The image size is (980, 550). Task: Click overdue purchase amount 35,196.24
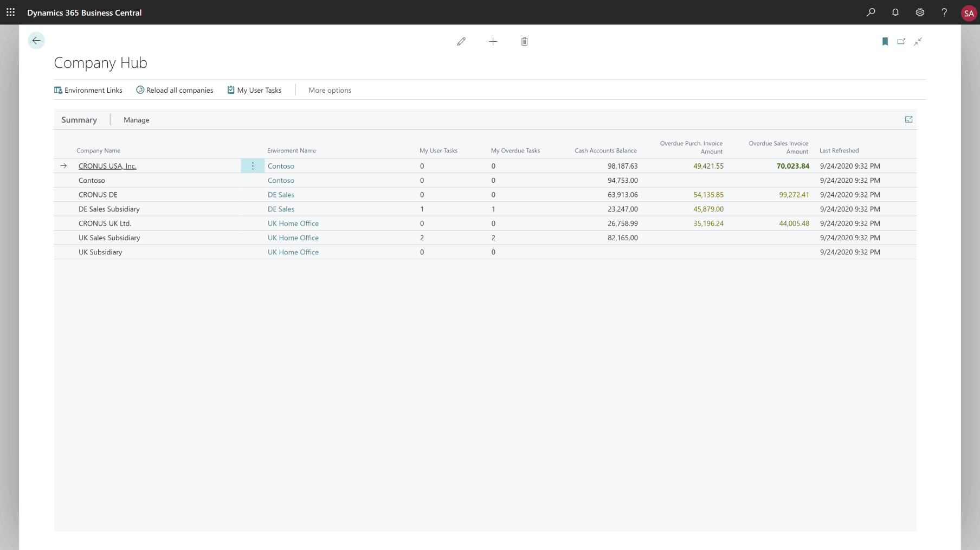point(708,223)
